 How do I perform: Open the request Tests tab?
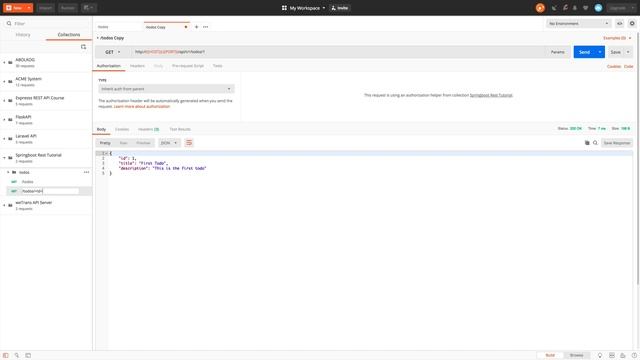[x=218, y=66]
